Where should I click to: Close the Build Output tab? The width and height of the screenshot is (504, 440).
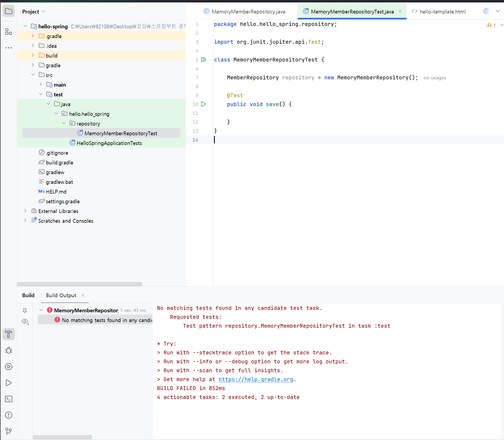pyautogui.click(x=83, y=295)
